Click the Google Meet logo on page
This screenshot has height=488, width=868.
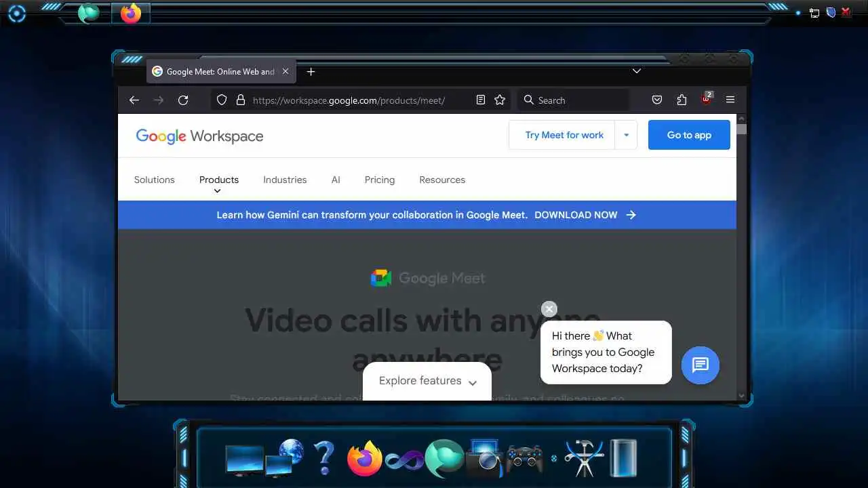(428, 278)
